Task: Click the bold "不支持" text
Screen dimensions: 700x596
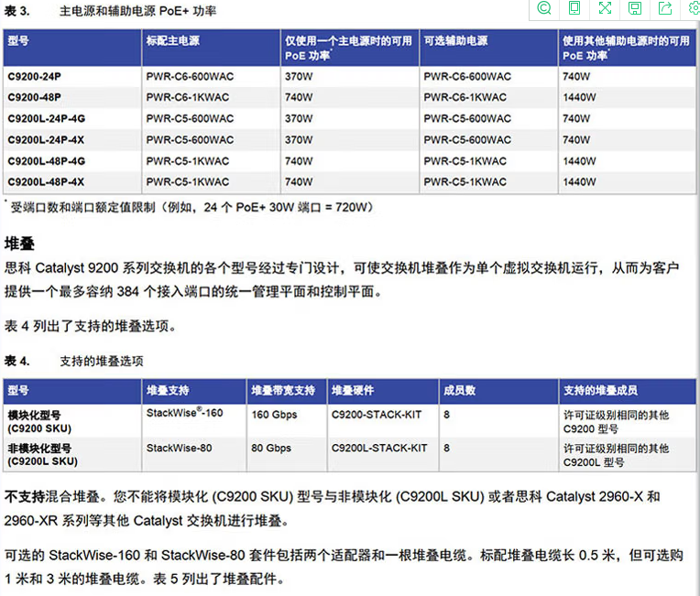Action: 25,496
